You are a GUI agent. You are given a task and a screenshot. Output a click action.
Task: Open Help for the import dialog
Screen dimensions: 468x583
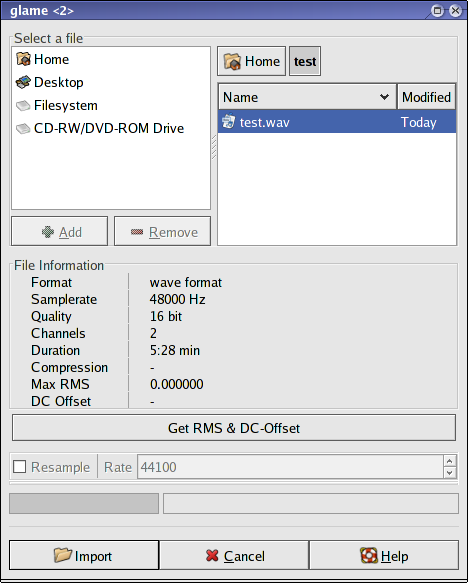(x=384, y=555)
